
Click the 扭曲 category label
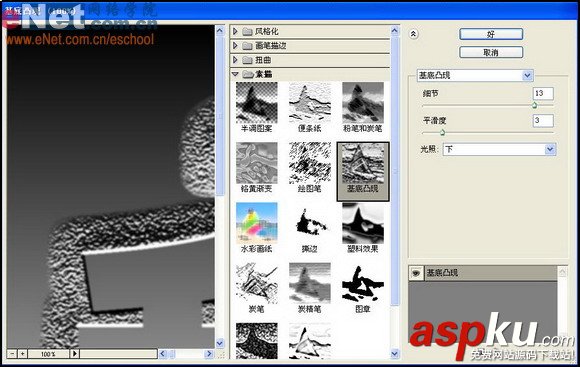(263, 60)
